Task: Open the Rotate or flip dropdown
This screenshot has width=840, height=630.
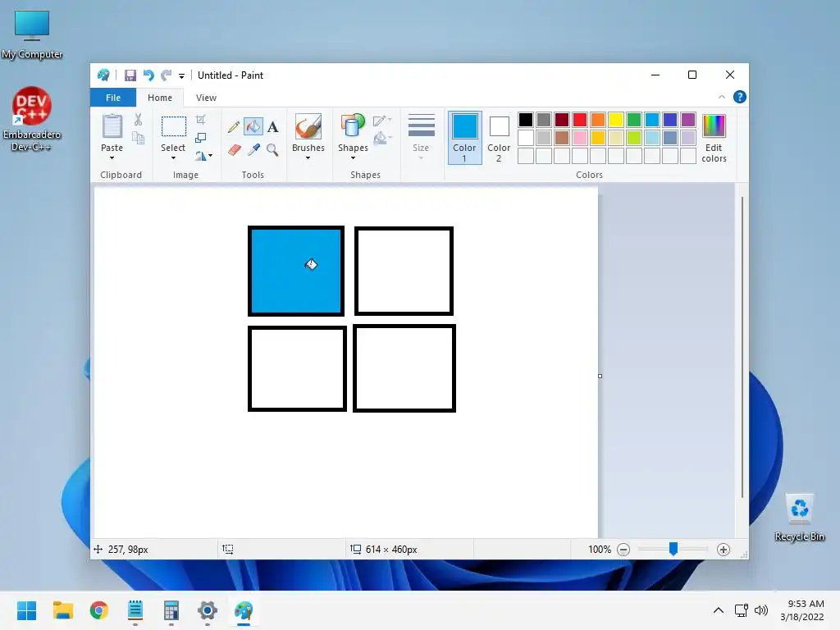Action: pyautogui.click(x=203, y=156)
